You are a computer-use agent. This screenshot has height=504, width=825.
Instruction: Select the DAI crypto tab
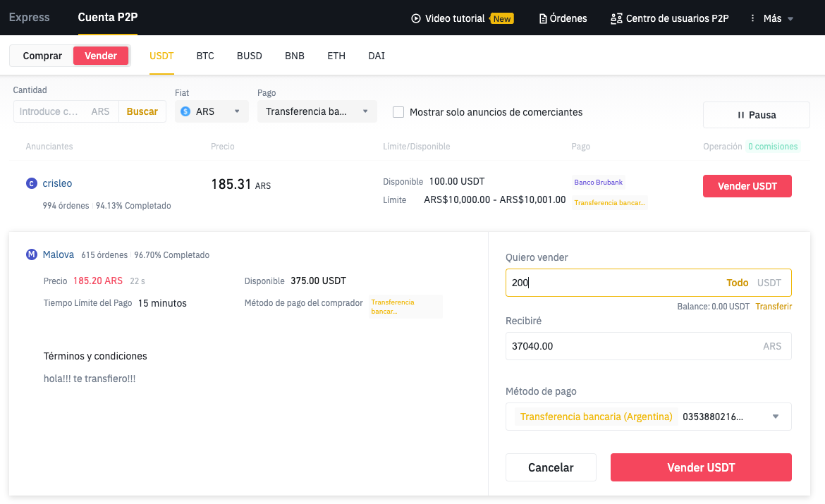[x=377, y=56]
